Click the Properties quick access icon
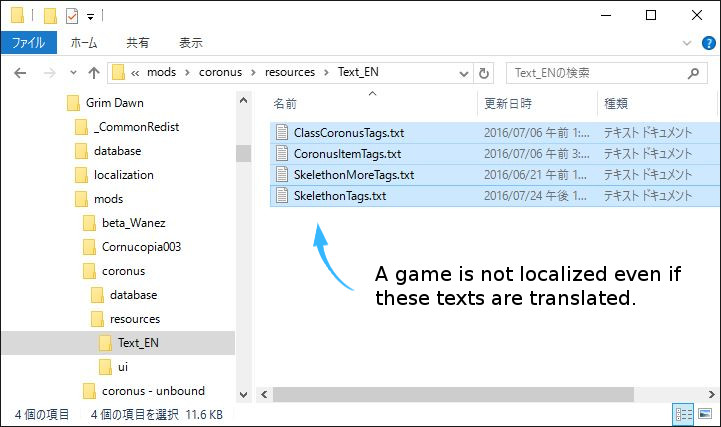Image resolution: width=721 pixels, height=427 pixels. pos(71,16)
